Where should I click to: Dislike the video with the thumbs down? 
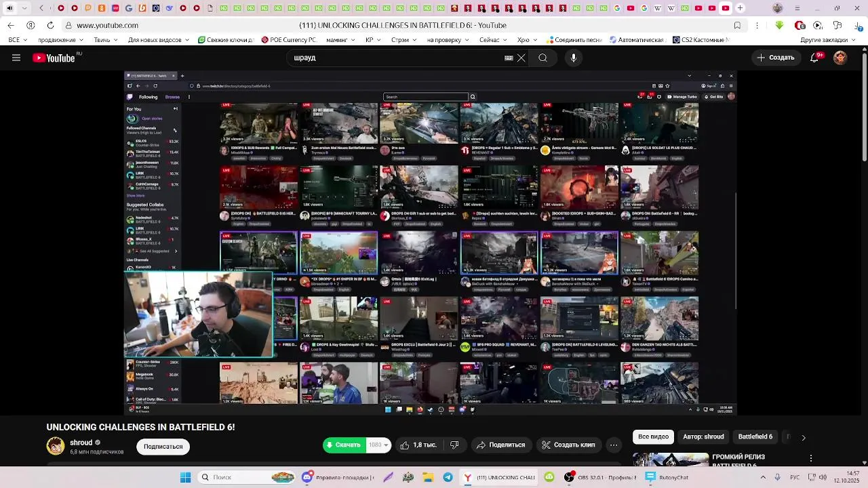click(454, 445)
